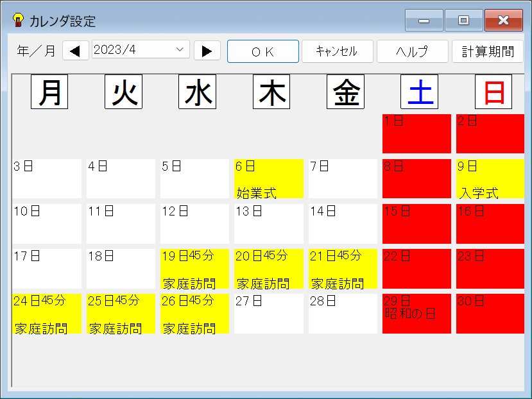532x399 pixels.
Task: Select the red 日 weekday header
Action: tap(493, 92)
